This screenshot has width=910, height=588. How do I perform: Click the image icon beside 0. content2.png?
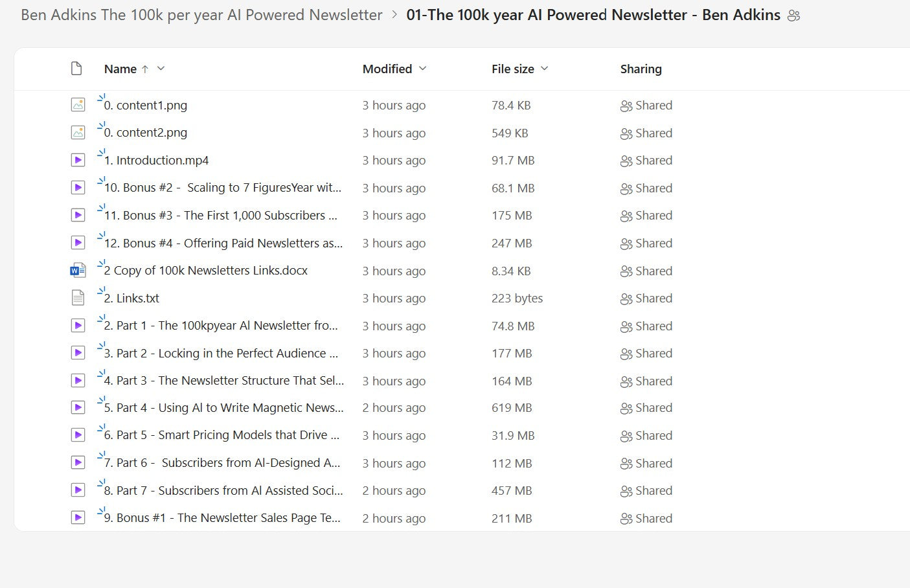tap(78, 133)
